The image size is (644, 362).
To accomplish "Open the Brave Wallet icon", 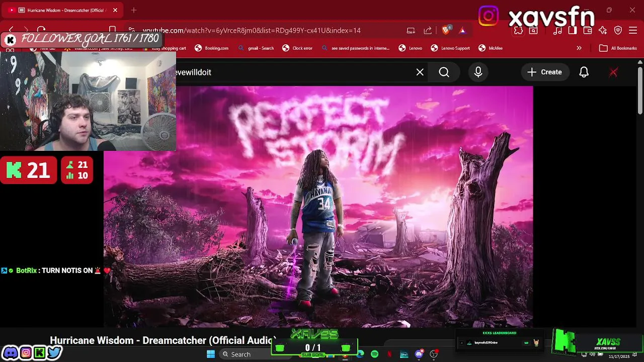I will coord(588,30).
